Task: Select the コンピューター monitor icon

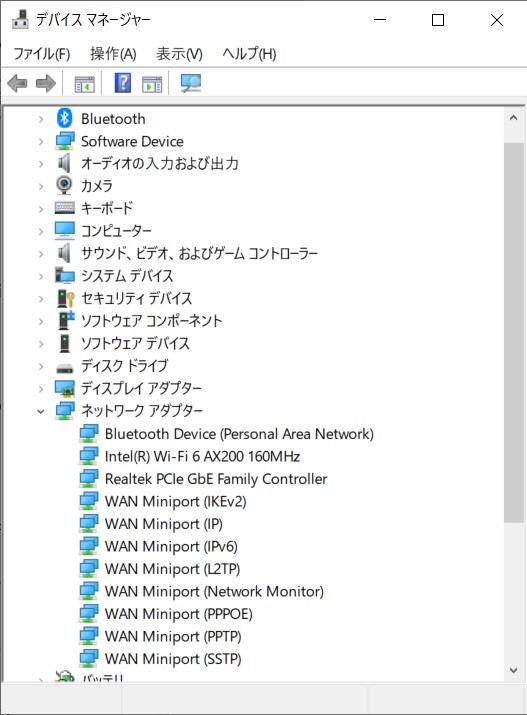Action: coord(64,231)
